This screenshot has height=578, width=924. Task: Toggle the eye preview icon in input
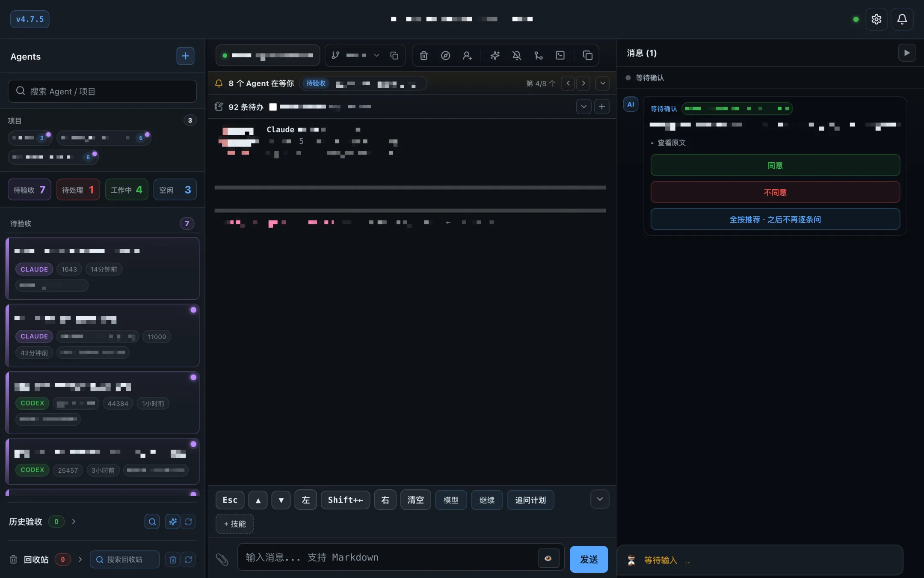point(548,558)
